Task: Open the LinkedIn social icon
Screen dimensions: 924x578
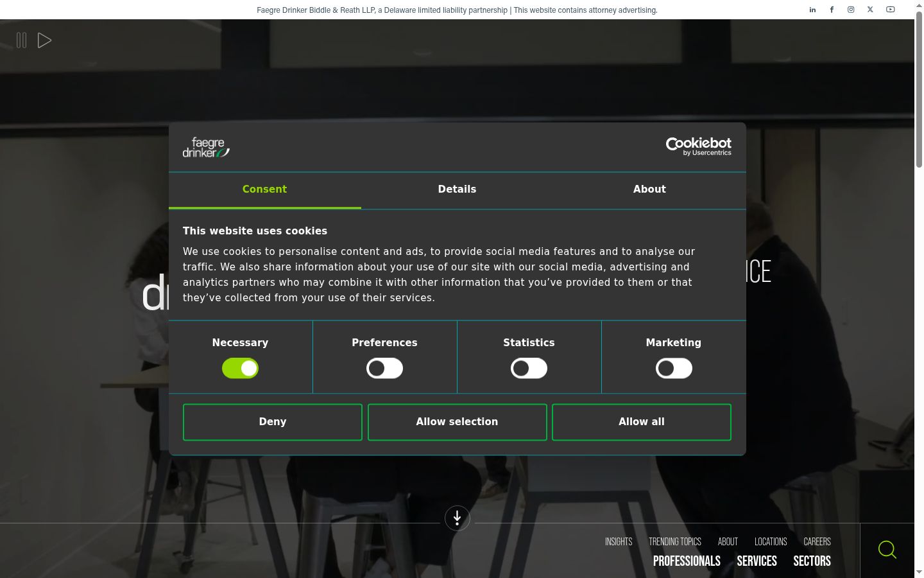Action: pos(812,10)
